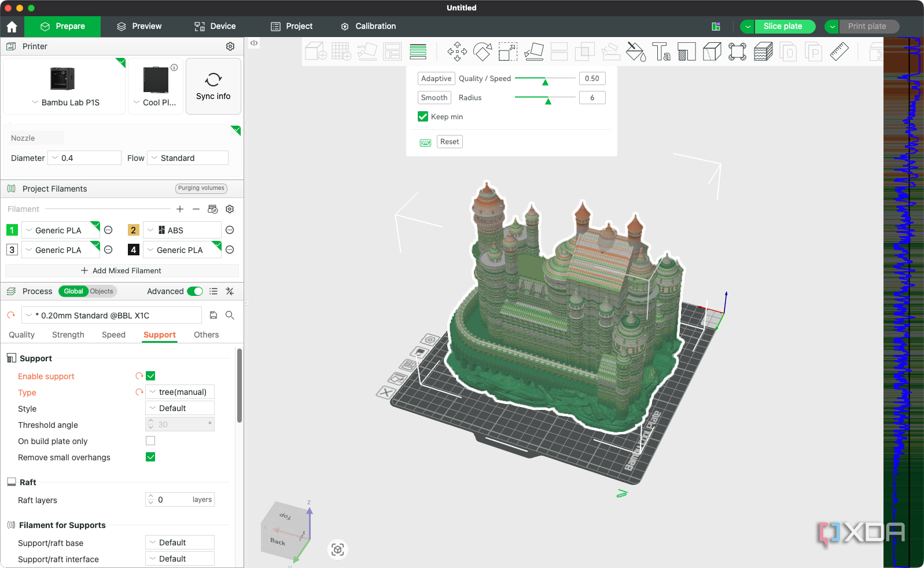Open printer settings gear icon
The width and height of the screenshot is (924, 568).
pos(230,46)
